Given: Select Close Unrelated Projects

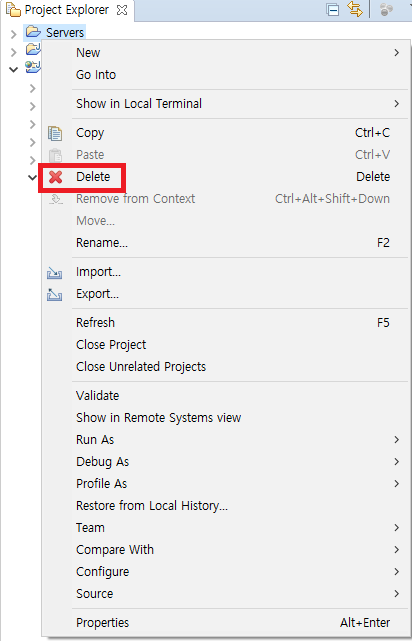Looking at the screenshot, I should click(x=226, y=367).
